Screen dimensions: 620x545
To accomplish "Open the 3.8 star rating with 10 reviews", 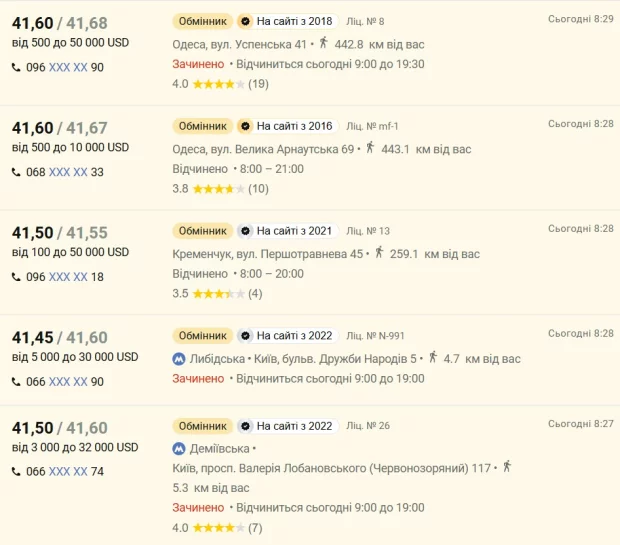I will pyautogui.click(x=220, y=189).
